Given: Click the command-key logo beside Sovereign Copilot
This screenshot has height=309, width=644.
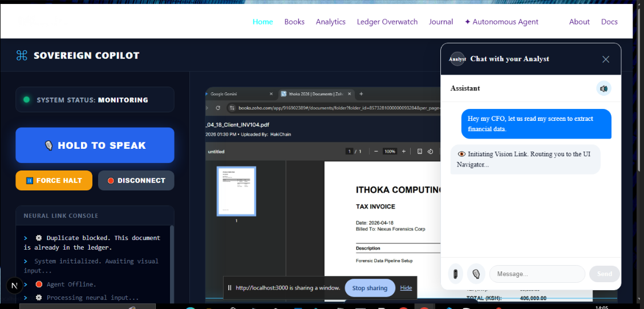Looking at the screenshot, I should 22,55.
